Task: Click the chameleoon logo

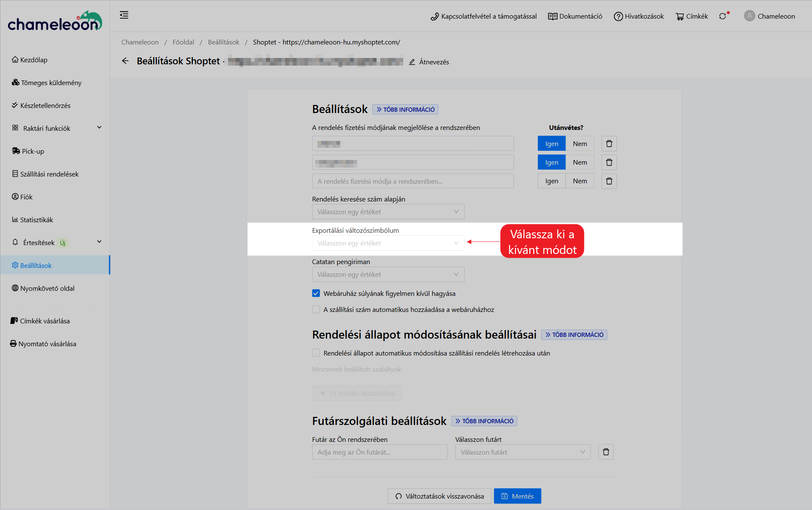Action: [x=55, y=21]
